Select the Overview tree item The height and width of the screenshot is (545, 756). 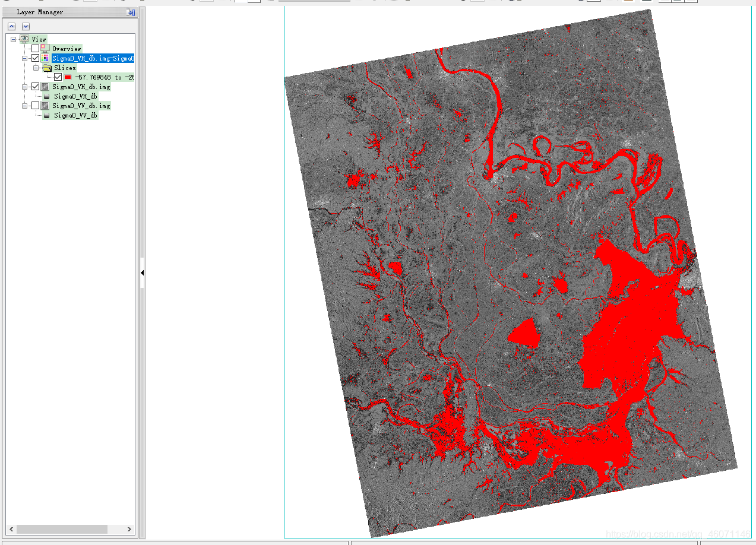pyautogui.click(x=67, y=49)
